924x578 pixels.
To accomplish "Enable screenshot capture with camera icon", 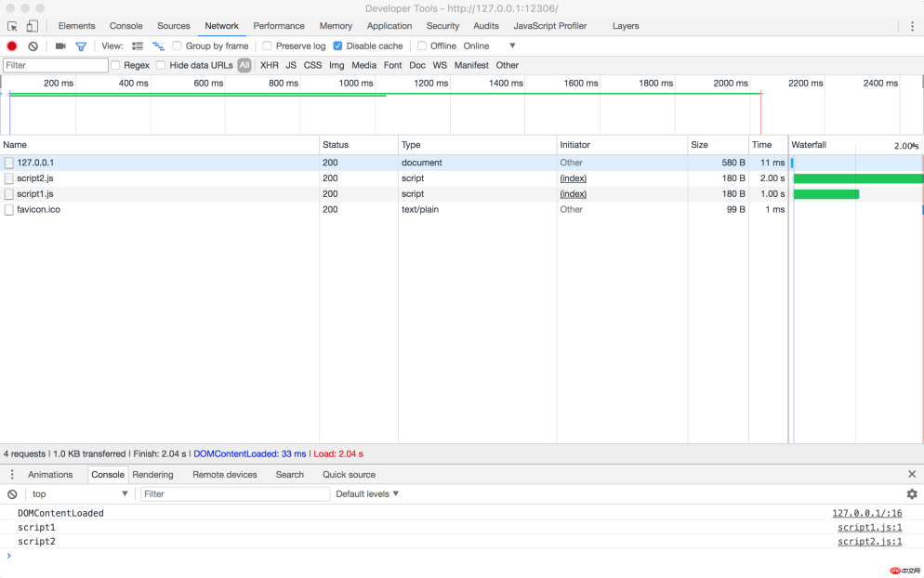I will tap(59, 46).
